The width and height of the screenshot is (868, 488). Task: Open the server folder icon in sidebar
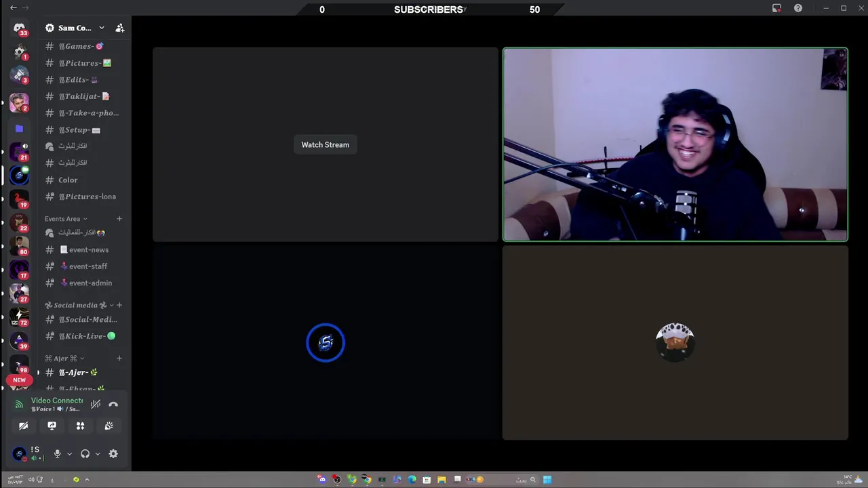tap(19, 129)
